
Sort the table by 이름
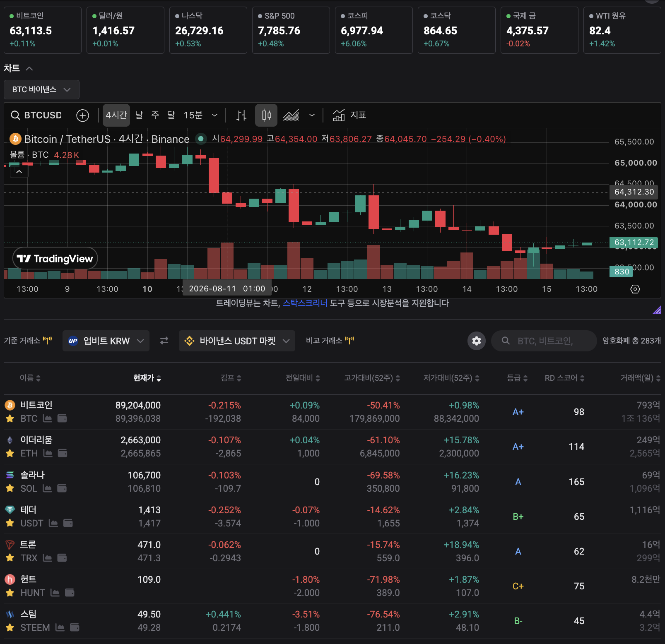coord(30,378)
